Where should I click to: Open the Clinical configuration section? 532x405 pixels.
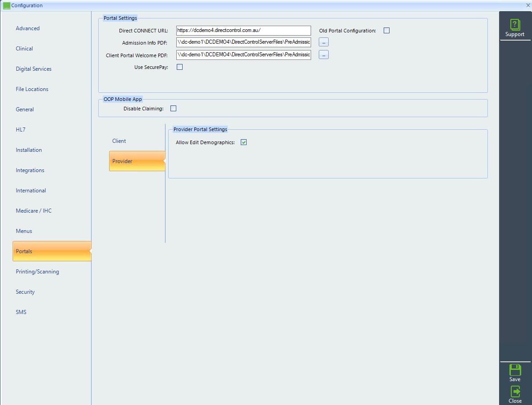(x=24, y=49)
